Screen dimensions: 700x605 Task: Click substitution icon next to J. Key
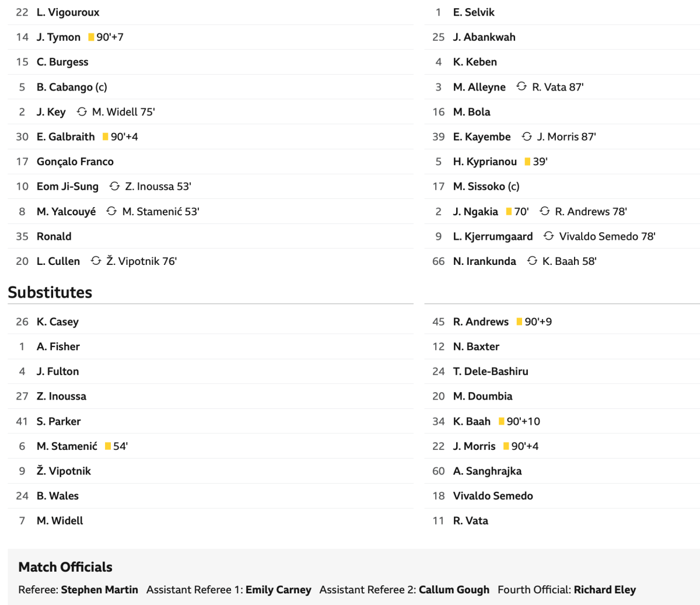pyautogui.click(x=82, y=111)
